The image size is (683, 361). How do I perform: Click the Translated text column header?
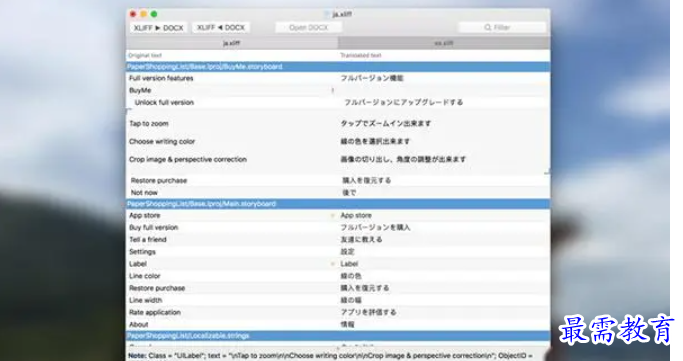(361, 55)
